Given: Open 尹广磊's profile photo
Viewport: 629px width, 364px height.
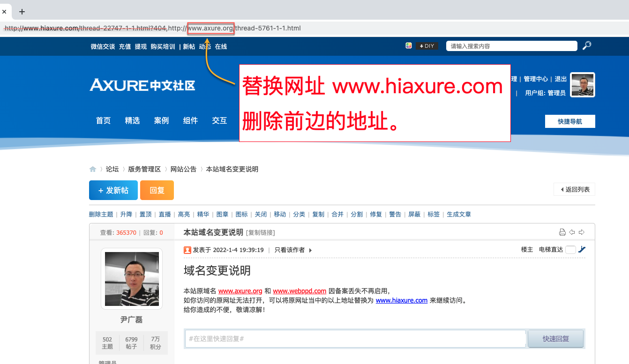Looking at the screenshot, I should pos(132,279).
